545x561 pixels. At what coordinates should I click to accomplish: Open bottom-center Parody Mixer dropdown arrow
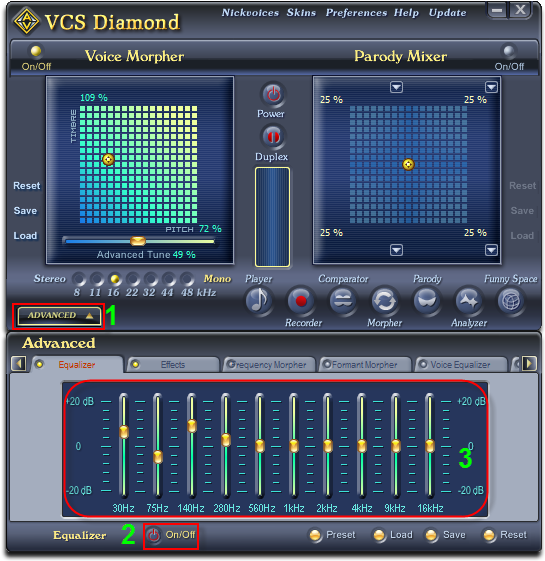396,250
